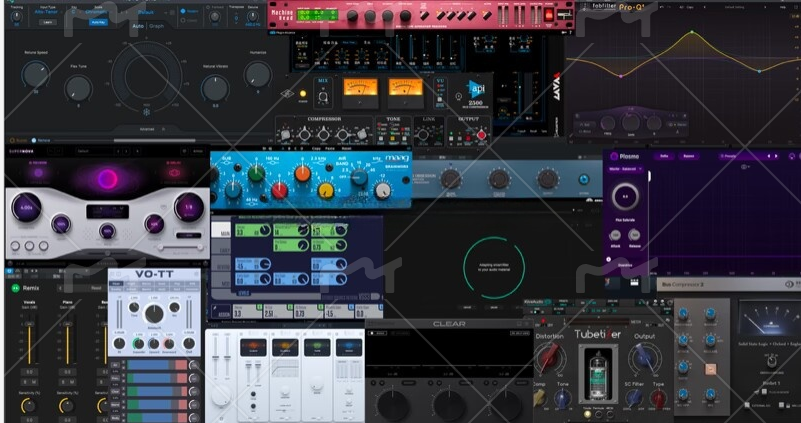This screenshot has height=423, width=801.
Task: Select the Modern mode radio in Auto-Tune
Action: pos(183,11)
